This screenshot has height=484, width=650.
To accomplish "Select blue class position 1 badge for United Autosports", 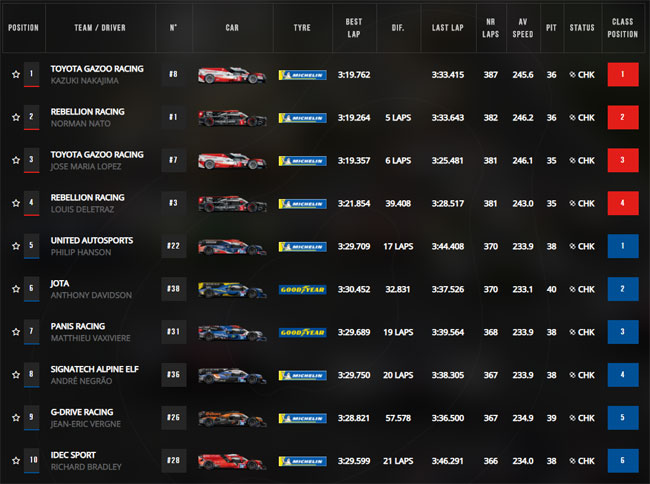I will 623,246.
